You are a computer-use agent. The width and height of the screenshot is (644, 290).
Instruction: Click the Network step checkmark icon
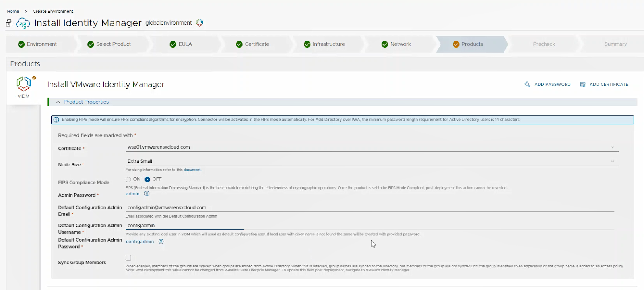click(x=385, y=44)
